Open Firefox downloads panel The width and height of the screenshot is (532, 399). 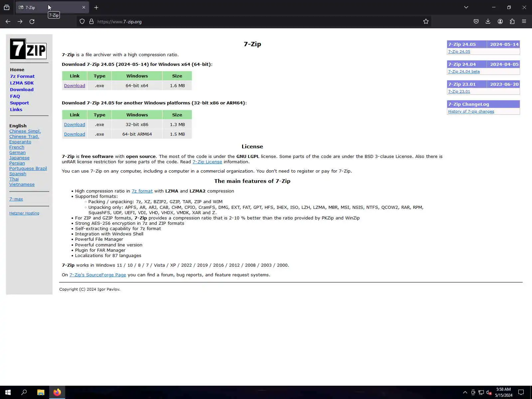[x=488, y=22]
